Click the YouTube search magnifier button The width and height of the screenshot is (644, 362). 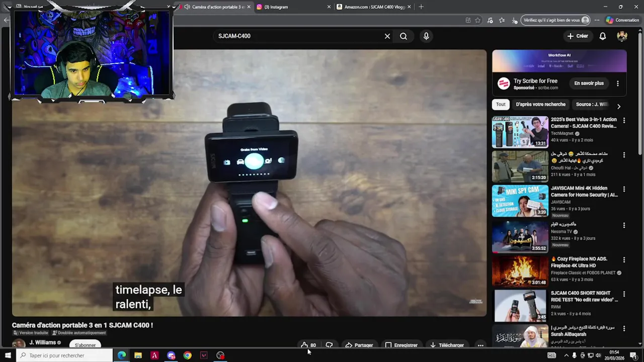click(404, 36)
